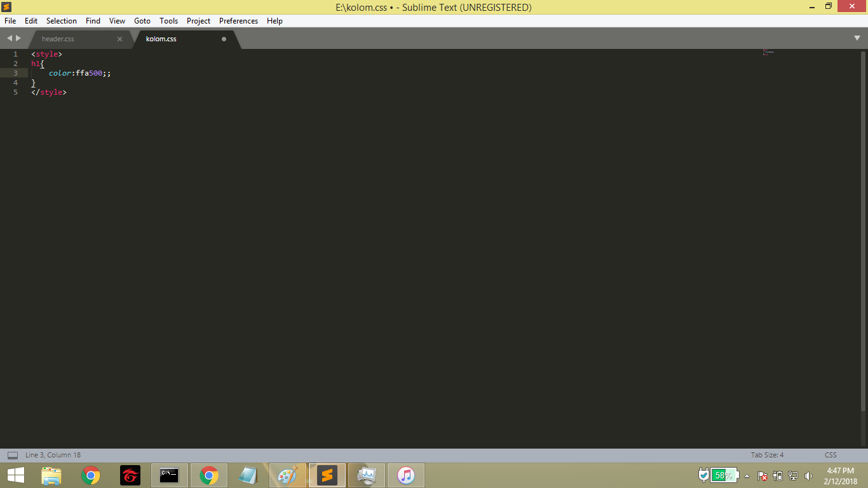The width and height of the screenshot is (868, 488).
Task: Show hidden icons in the system tray
Action: point(748,475)
